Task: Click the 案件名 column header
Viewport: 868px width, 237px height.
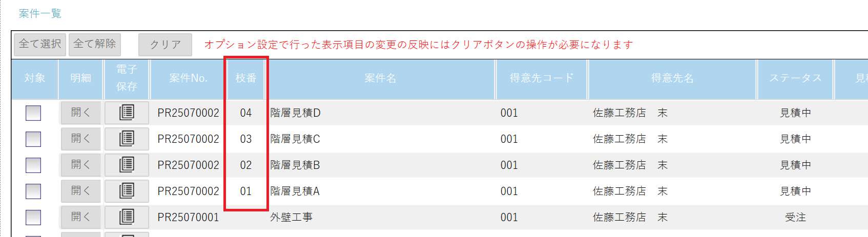Action: point(380,78)
